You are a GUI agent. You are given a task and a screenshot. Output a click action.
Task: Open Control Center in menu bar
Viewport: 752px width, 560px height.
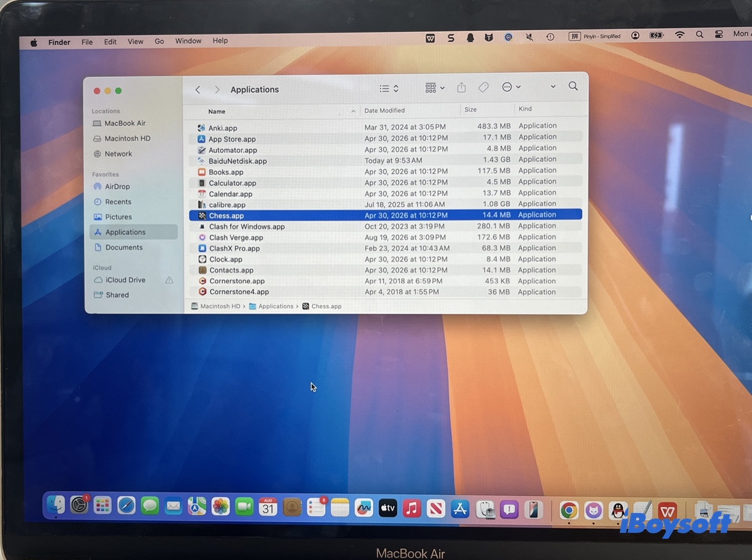point(719,34)
